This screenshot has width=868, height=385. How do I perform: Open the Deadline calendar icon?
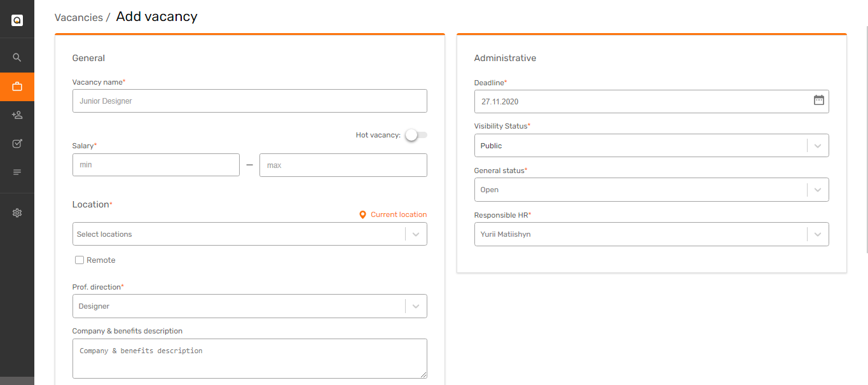(819, 101)
